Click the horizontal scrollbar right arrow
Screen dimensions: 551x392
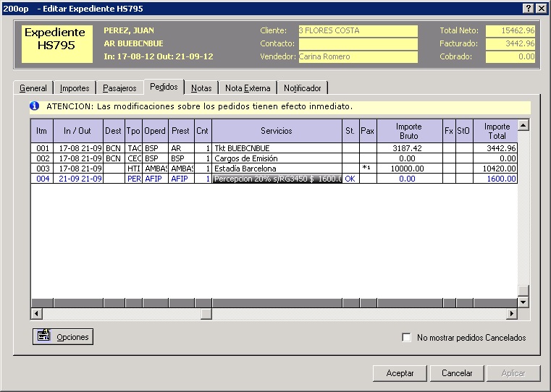512,313
